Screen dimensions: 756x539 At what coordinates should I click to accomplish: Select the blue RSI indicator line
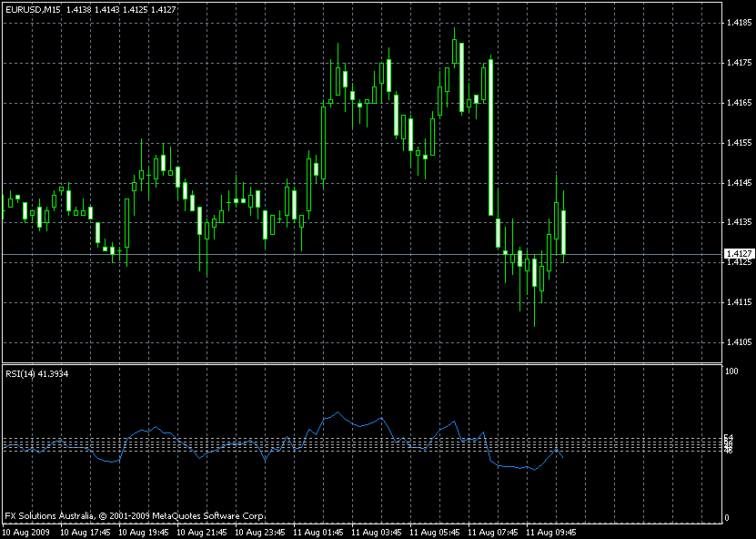coord(338,414)
